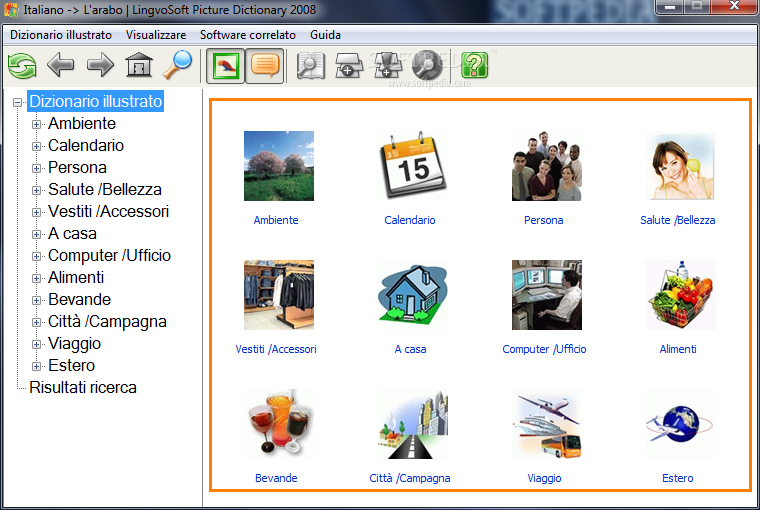Expand the Computer /Ufficio tree node

coord(36,256)
